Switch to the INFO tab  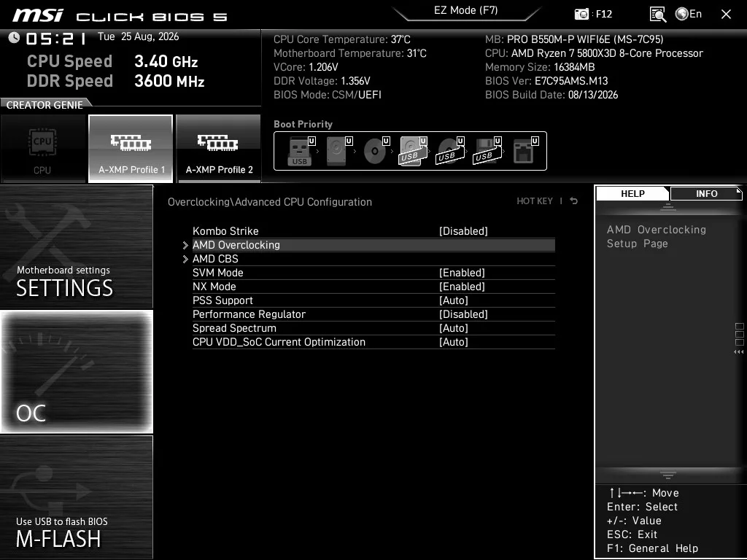click(x=706, y=193)
